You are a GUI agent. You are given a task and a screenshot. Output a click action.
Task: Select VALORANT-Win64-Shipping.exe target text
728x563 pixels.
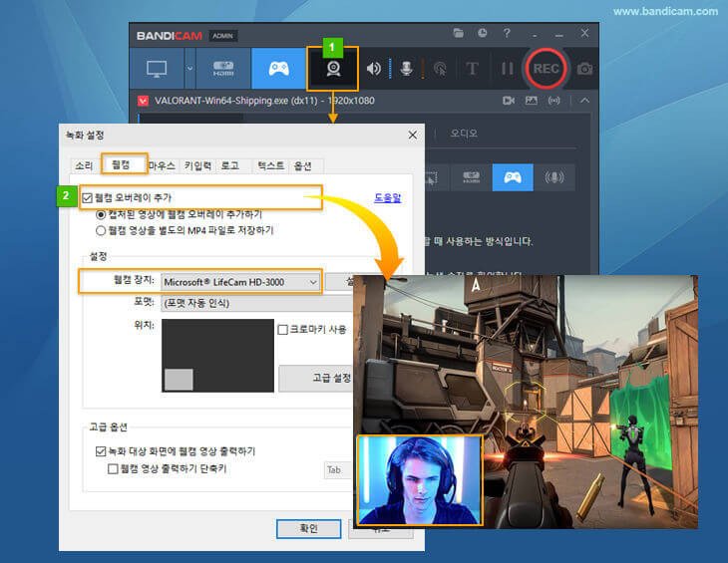(x=264, y=101)
